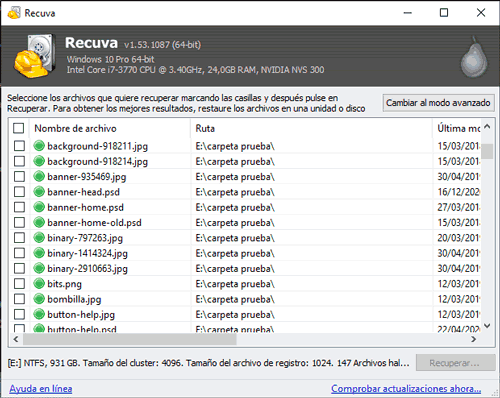
Task: Click the horizontal scrollbar left arrow
Action: tap(16, 339)
